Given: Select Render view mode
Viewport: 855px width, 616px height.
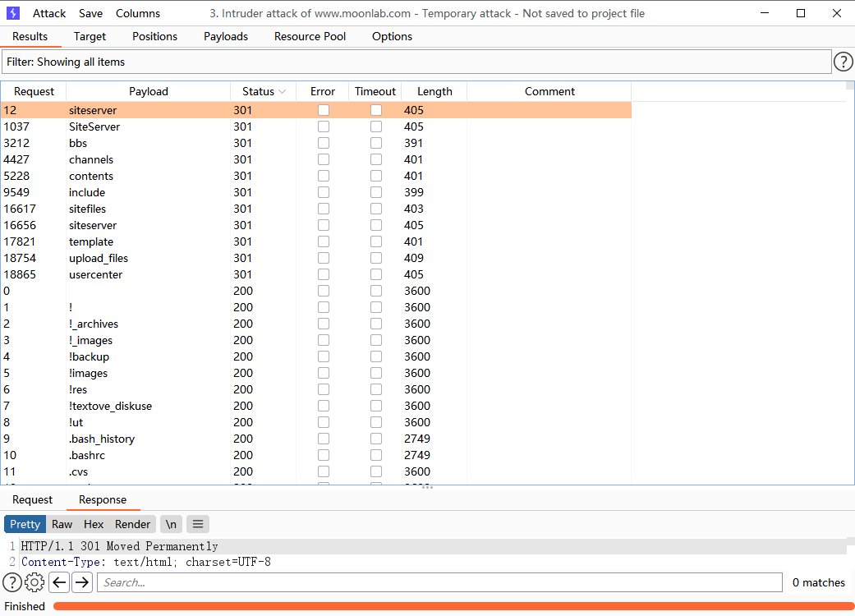Looking at the screenshot, I should [132, 524].
